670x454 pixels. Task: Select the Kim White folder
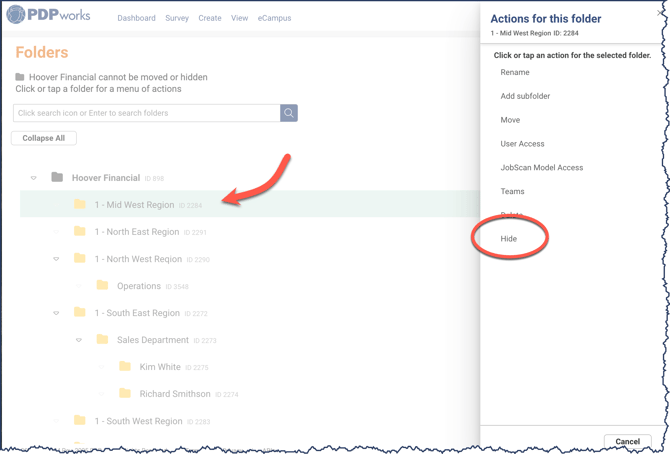160,367
